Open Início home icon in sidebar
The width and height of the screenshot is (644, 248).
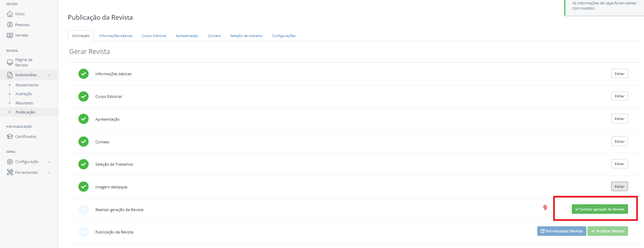(10, 14)
